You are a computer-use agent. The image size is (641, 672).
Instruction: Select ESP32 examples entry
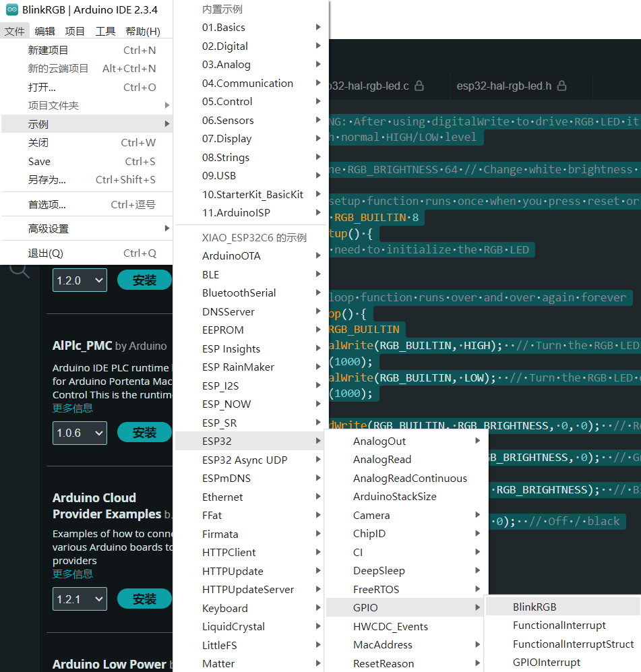click(x=250, y=441)
